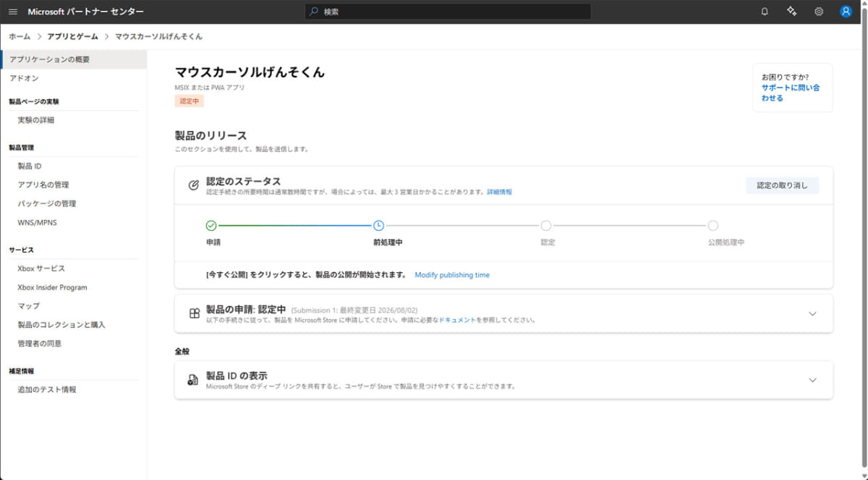868x480 pixels.
Task: Open the notifications bell
Action: (765, 12)
